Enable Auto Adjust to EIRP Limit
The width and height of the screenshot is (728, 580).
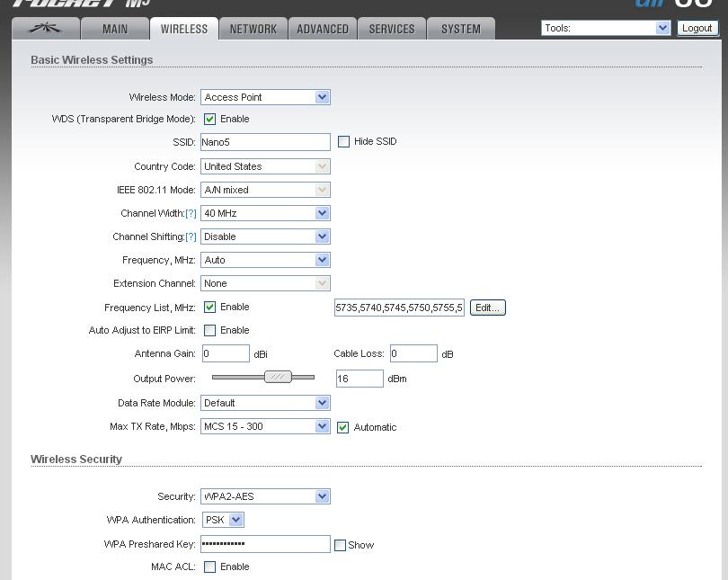(210, 331)
